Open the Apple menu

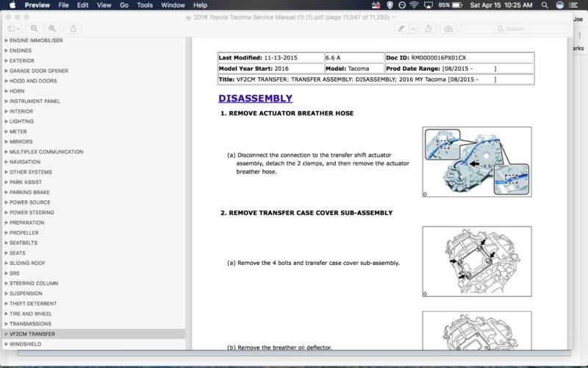tap(12, 5)
